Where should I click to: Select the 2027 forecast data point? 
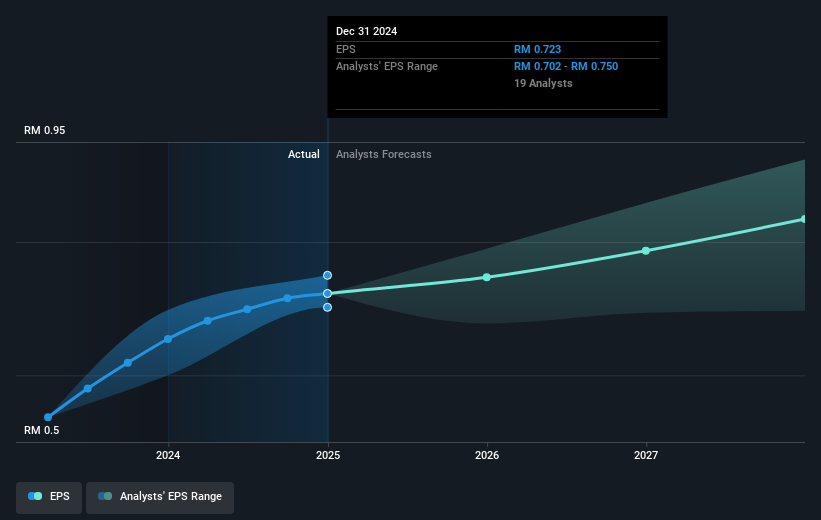pos(646,251)
